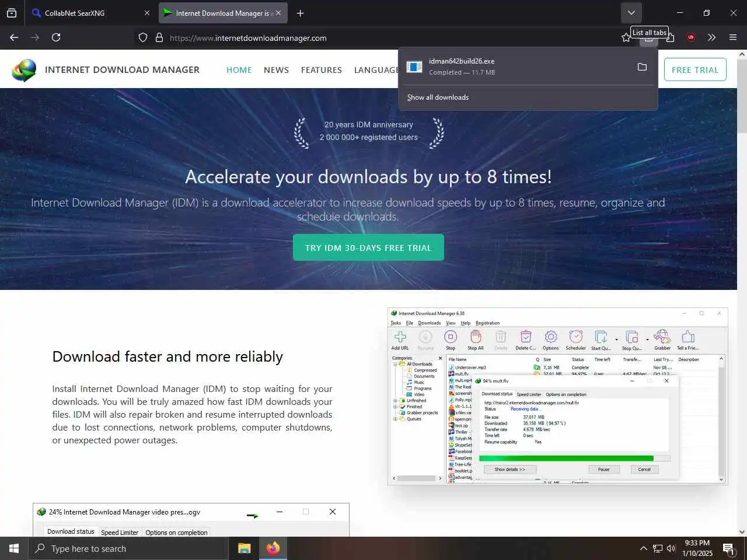Image resolution: width=747 pixels, height=560 pixels.
Task: Open the NEWS page
Action: click(x=276, y=70)
